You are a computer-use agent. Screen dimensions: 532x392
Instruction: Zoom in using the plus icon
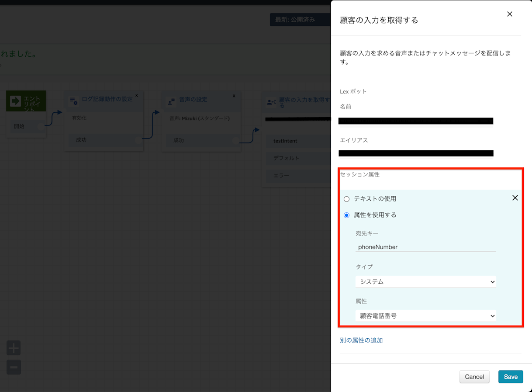click(x=13, y=348)
